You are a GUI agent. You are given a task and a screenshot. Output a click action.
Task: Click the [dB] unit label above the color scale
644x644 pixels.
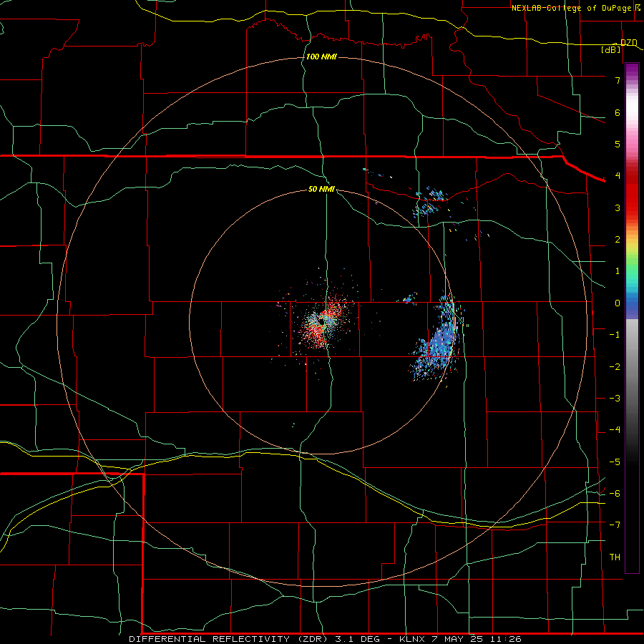pyautogui.click(x=610, y=49)
